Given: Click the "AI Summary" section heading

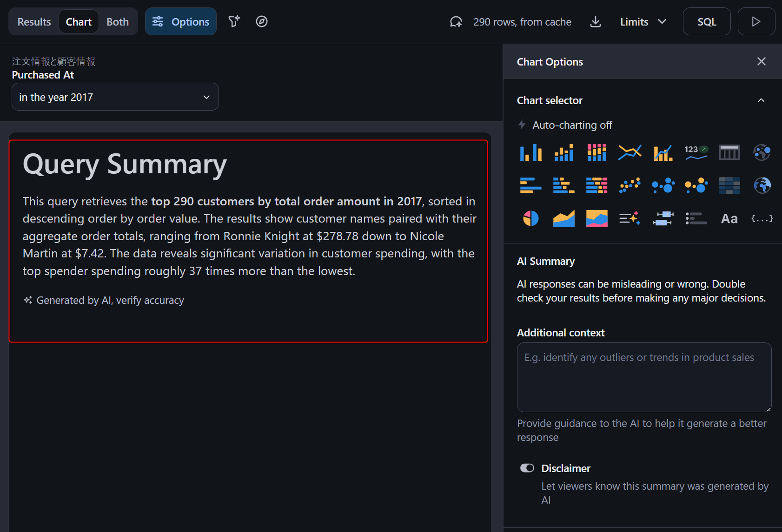Looking at the screenshot, I should pyautogui.click(x=546, y=261).
